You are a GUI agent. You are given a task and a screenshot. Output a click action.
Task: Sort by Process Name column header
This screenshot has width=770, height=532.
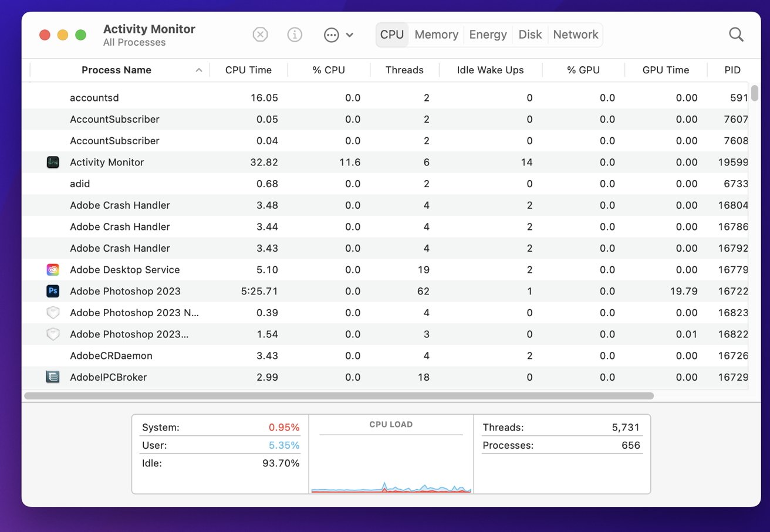pyautogui.click(x=116, y=70)
